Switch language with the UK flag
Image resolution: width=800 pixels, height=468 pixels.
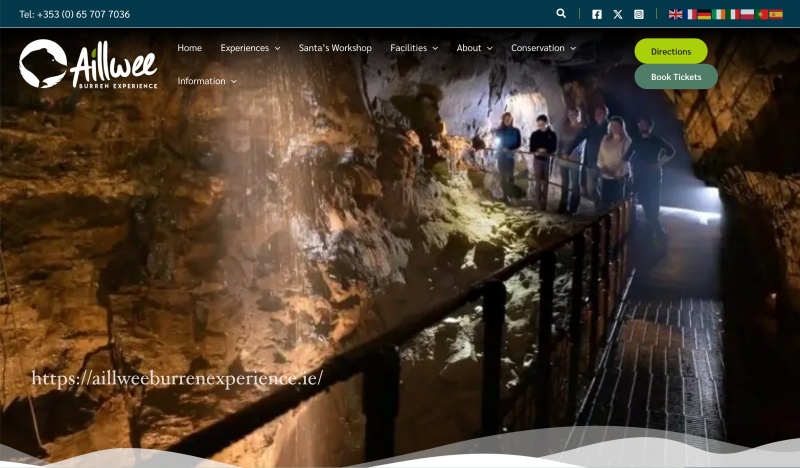tap(676, 14)
